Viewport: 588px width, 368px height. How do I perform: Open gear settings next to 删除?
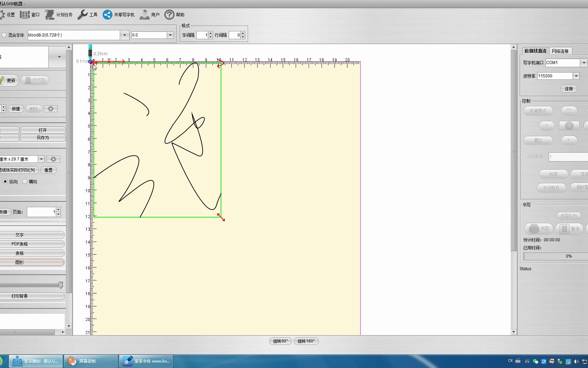pos(51,109)
